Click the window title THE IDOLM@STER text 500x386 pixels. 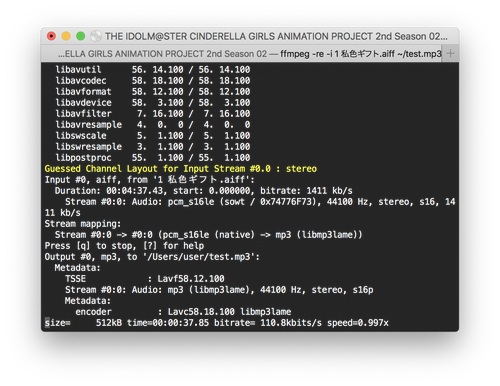276,36
